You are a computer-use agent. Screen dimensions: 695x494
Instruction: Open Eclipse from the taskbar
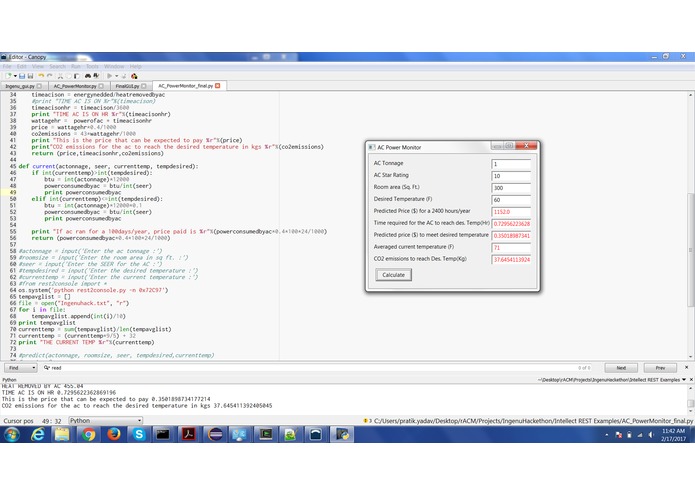pos(215,435)
